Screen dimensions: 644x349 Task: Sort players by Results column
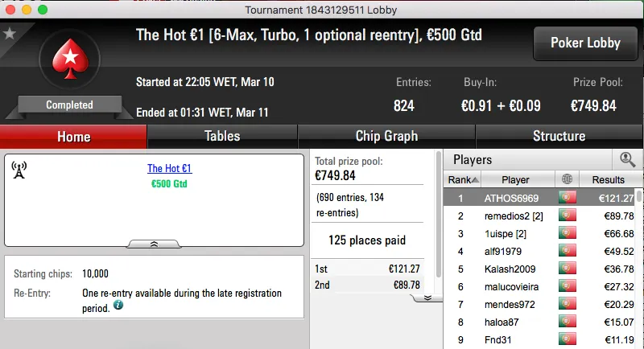tap(608, 180)
